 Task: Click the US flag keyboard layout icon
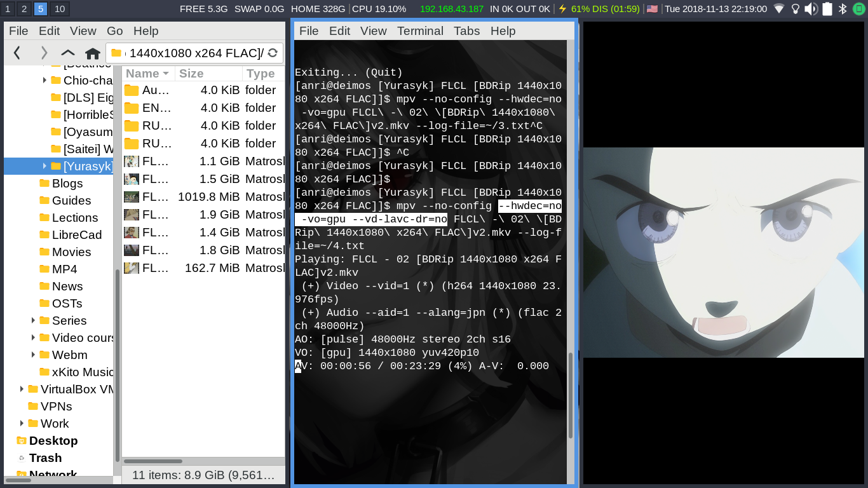(x=652, y=9)
